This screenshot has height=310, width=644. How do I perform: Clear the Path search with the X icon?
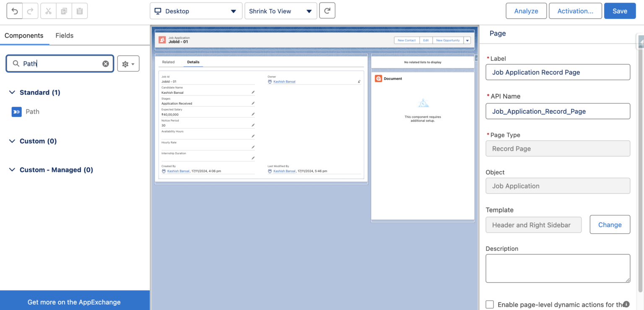tap(106, 63)
